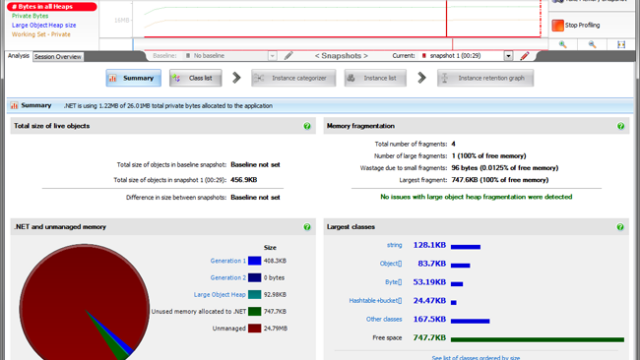This screenshot has height=360, width=640.
Task: Click the Generation 2 link
Action: [228, 278]
